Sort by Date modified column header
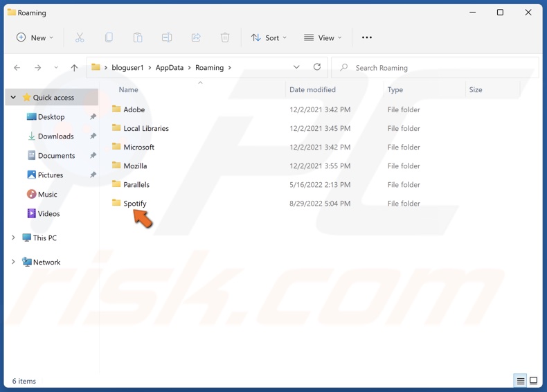 pos(312,90)
